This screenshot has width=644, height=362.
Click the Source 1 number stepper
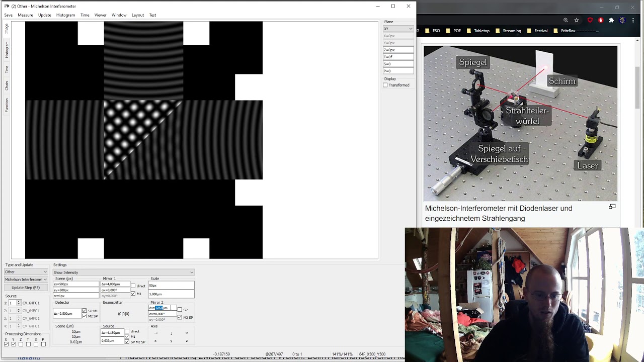pos(19,303)
